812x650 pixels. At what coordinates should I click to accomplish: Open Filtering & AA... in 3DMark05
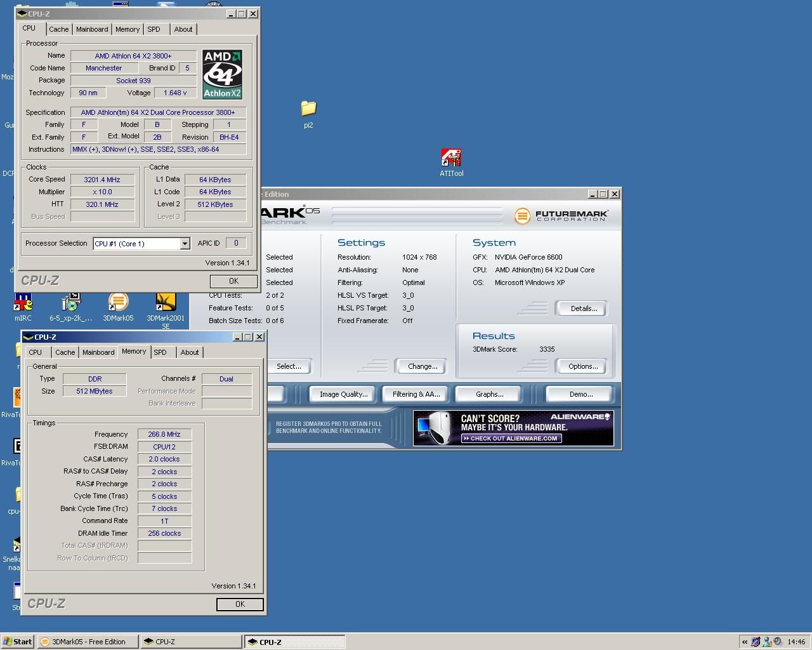[x=416, y=394]
